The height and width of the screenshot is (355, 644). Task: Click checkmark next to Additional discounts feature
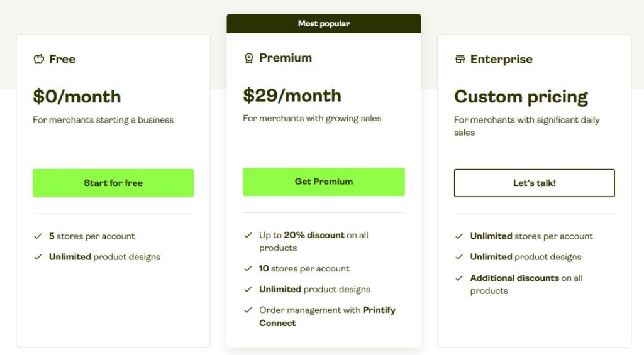tap(459, 278)
